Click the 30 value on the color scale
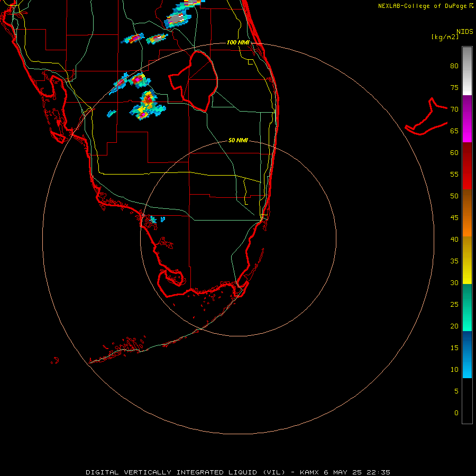Image resolution: width=476 pixels, height=476 pixels. click(x=454, y=283)
